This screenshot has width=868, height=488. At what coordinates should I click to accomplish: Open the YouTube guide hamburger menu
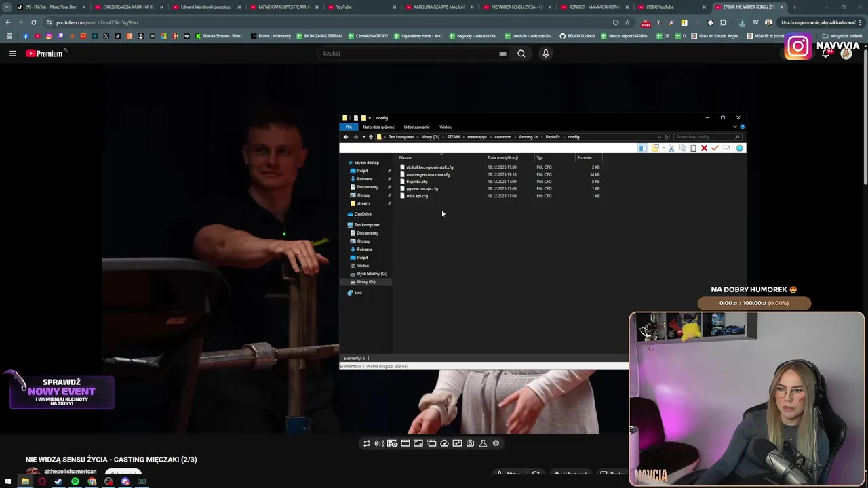tap(12, 54)
